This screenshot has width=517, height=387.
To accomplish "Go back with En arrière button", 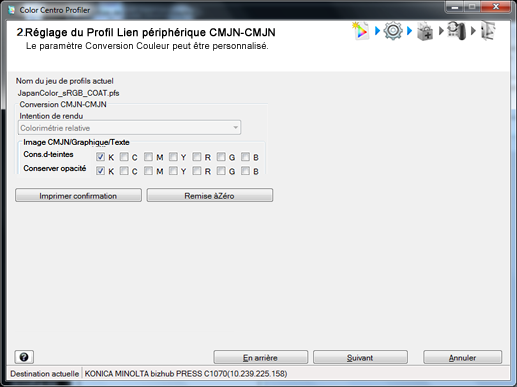I will point(260,357).
